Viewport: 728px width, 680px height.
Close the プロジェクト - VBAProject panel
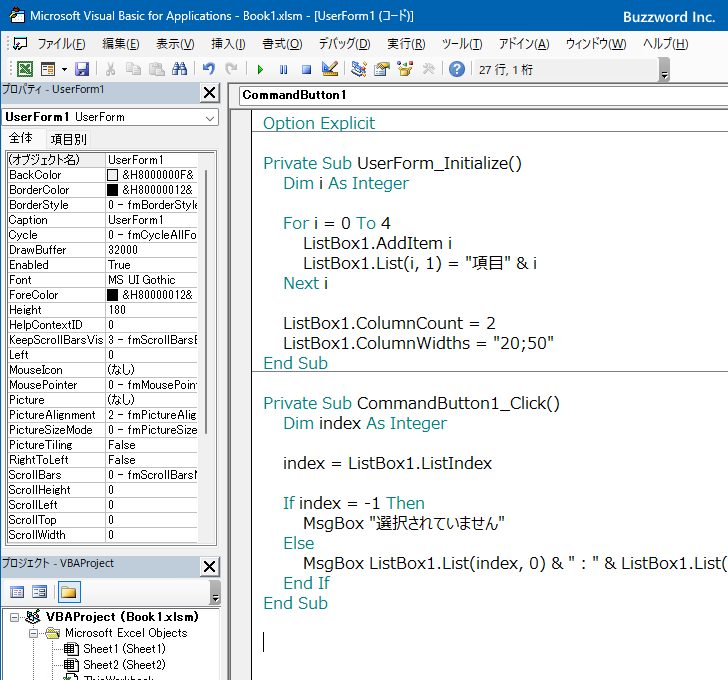pos(209,567)
